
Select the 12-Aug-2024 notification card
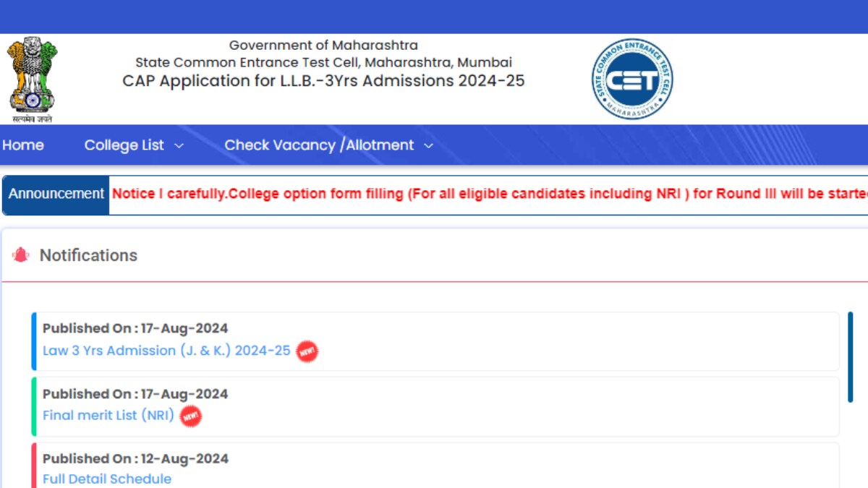click(x=435, y=466)
